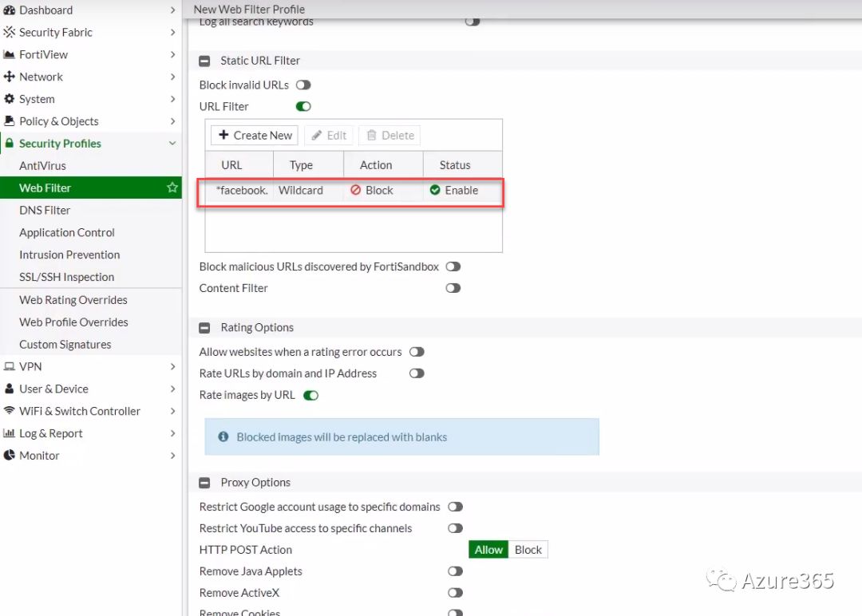Collapse the Rating Options section

click(x=205, y=328)
